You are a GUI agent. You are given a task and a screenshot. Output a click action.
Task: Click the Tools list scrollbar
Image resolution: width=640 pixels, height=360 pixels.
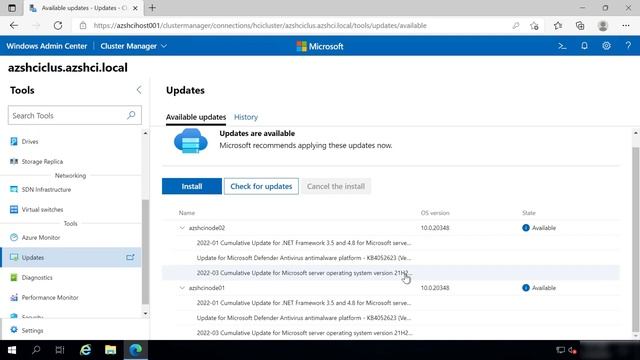click(145, 252)
